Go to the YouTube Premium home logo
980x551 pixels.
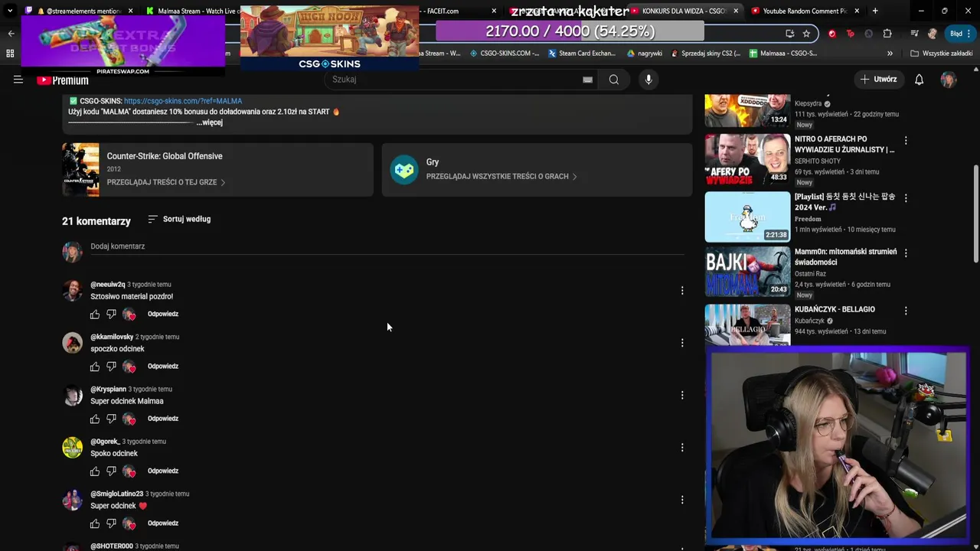coord(63,80)
